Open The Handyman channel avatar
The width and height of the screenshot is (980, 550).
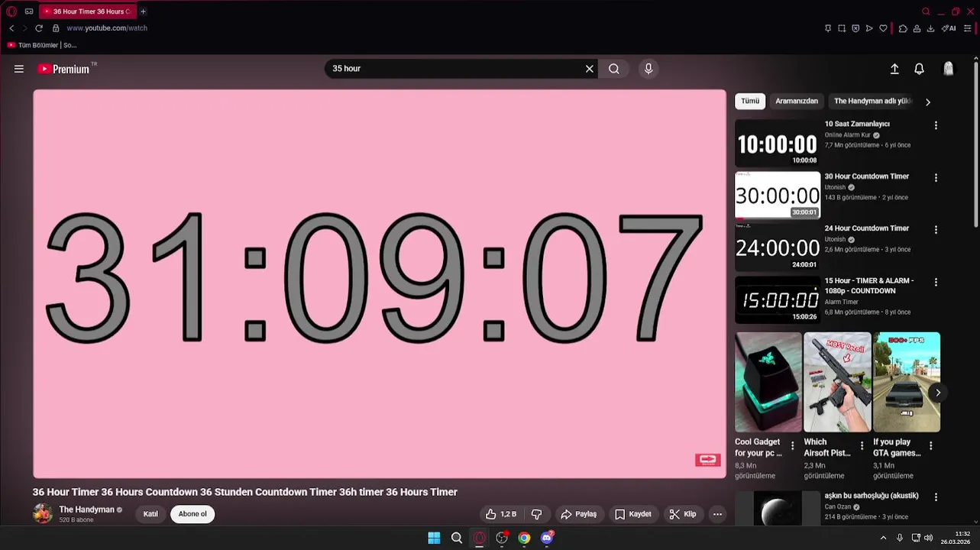[x=43, y=513]
